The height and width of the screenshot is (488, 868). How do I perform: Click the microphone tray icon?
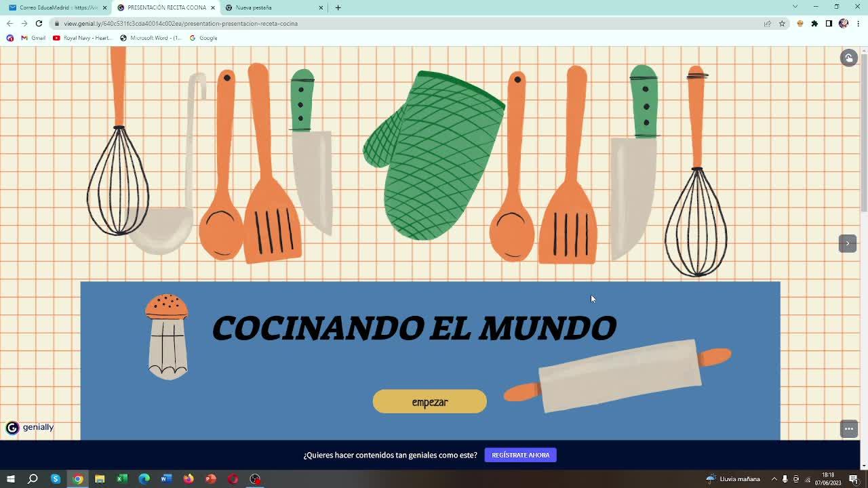click(x=785, y=479)
